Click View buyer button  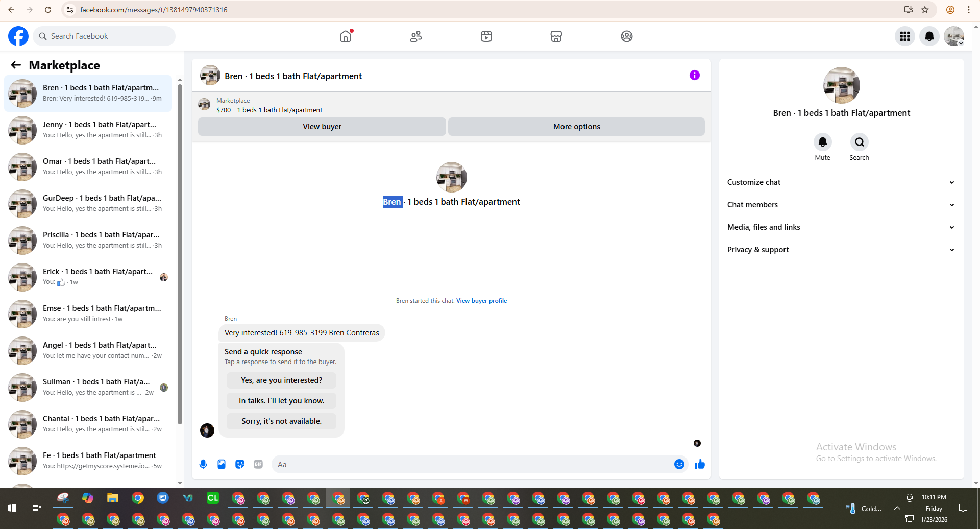(x=322, y=127)
